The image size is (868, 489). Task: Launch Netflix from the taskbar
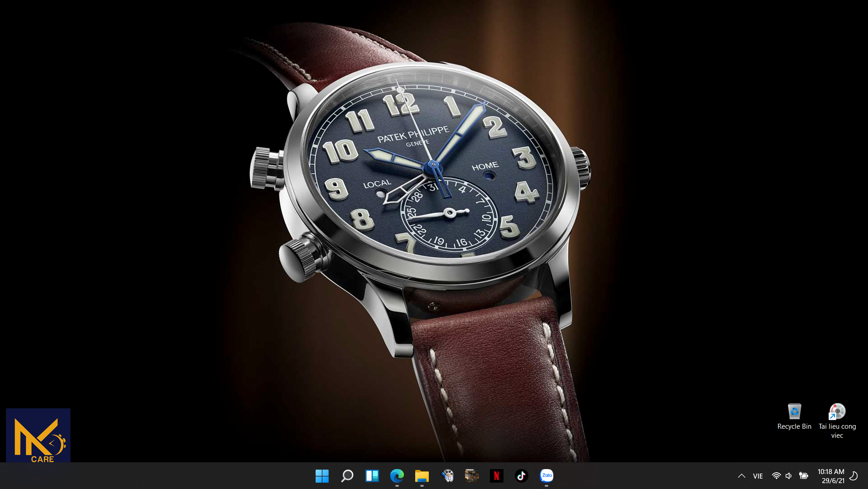[497, 476]
